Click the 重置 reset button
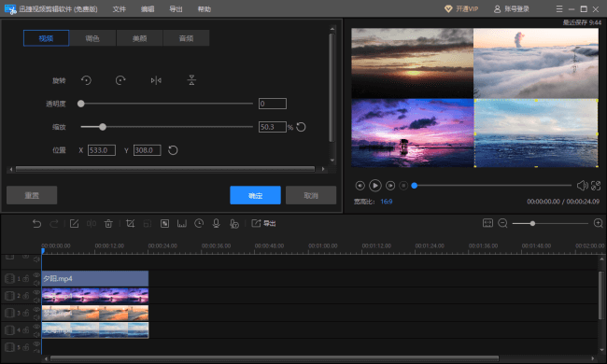Image resolution: width=607 pixels, height=364 pixels. 32,195
